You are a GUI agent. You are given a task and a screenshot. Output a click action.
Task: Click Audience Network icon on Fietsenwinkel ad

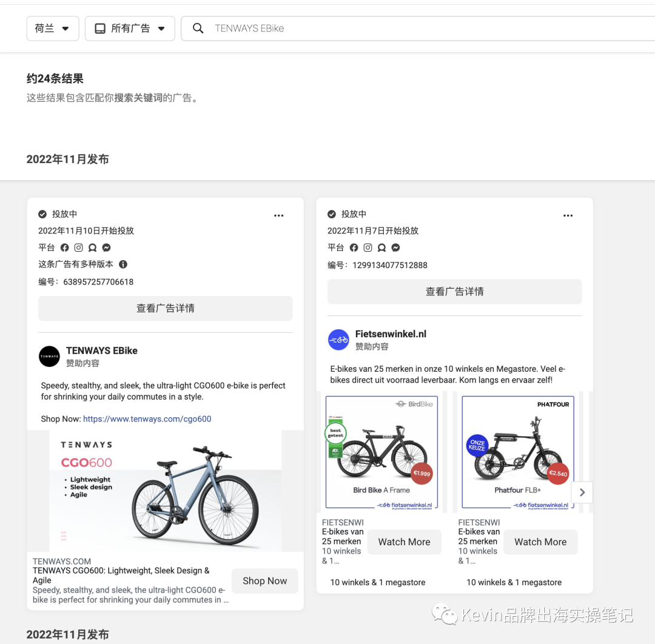tap(382, 247)
